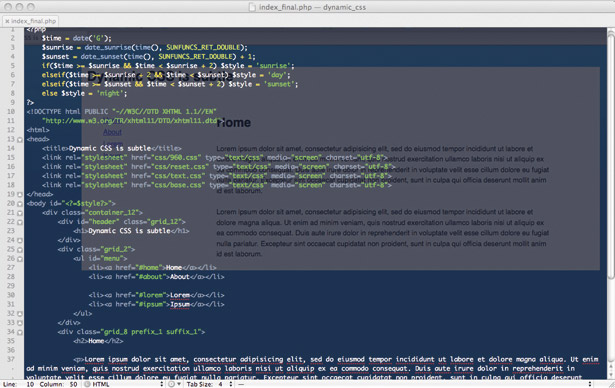Image resolution: width=615 pixels, height=388 pixels.
Task: Click date('G') call on line 2
Action: click(90, 38)
